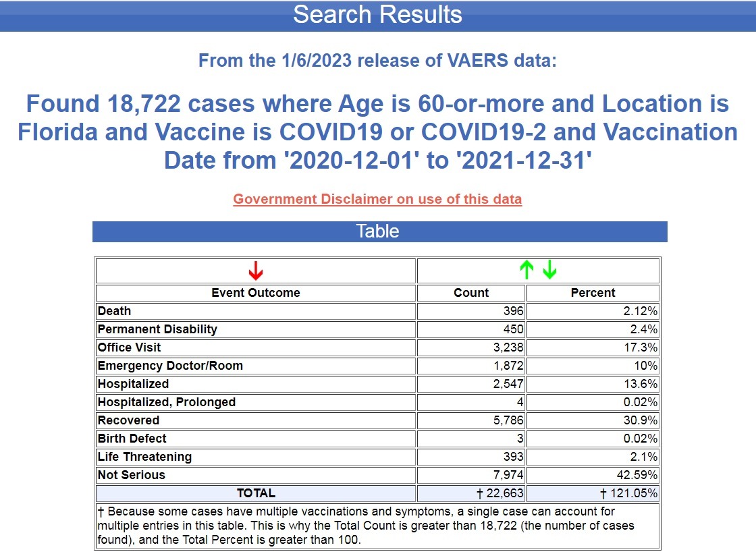Click the green down sort arrow
The image size is (756, 560).
pyautogui.click(x=549, y=271)
